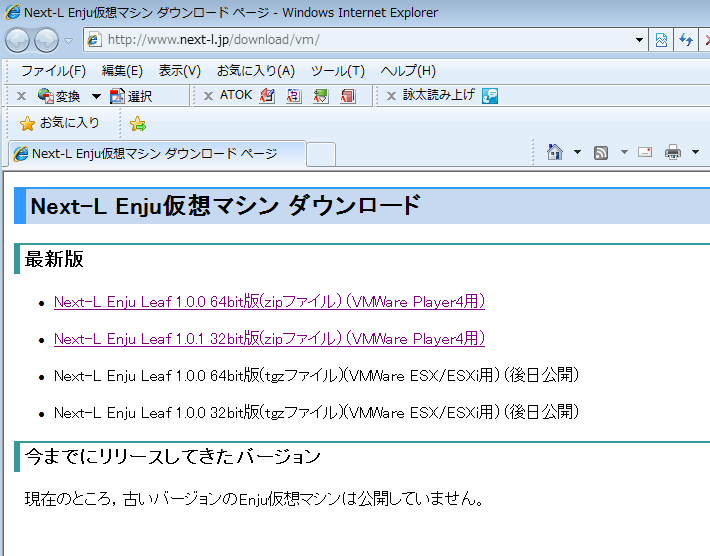Image resolution: width=710 pixels, height=556 pixels.
Task: Click the 最新版 section heading
Action: point(54,259)
